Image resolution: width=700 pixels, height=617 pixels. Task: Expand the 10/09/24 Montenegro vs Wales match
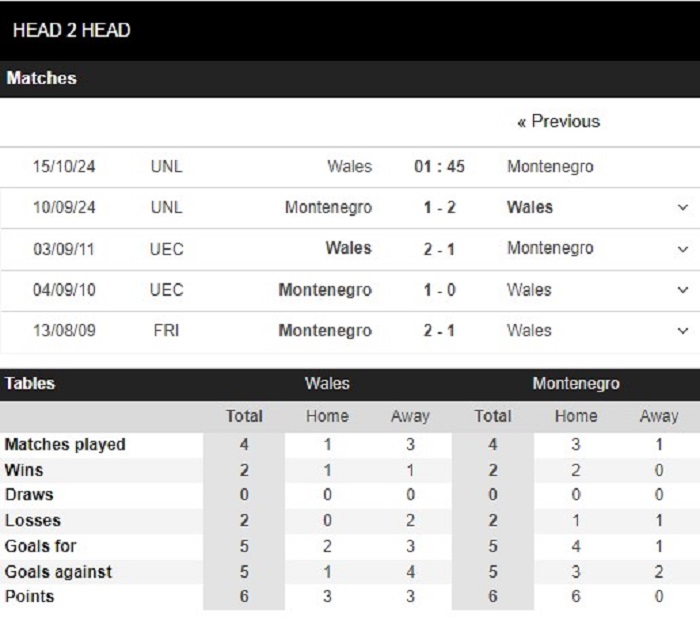(x=683, y=208)
